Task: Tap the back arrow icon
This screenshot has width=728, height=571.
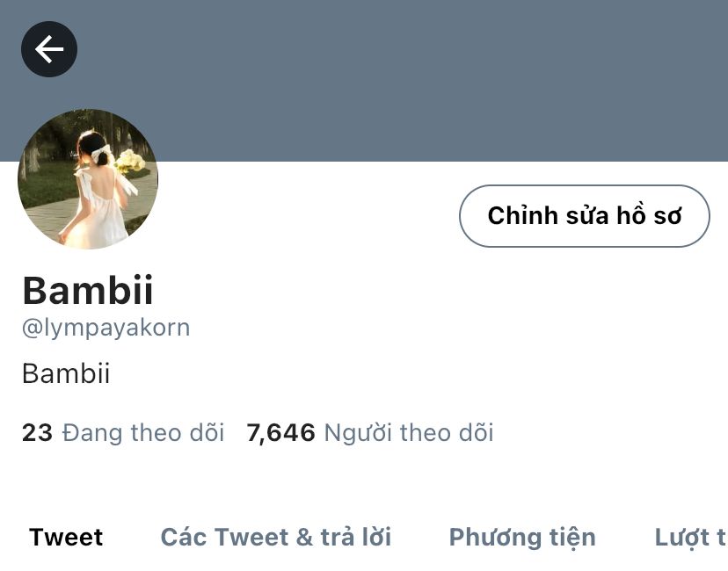Action: pyautogui.click(x=49, y=49)
